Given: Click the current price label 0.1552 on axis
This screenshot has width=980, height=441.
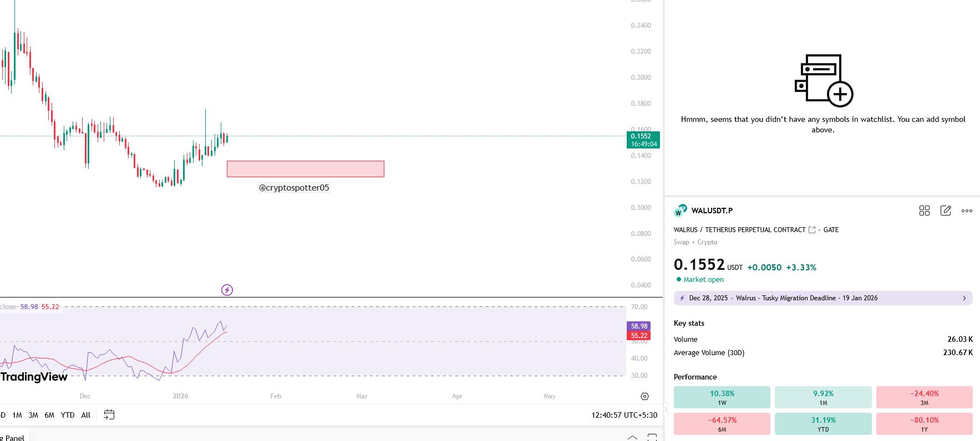Looking at the screenshot, I should point(643,140).
